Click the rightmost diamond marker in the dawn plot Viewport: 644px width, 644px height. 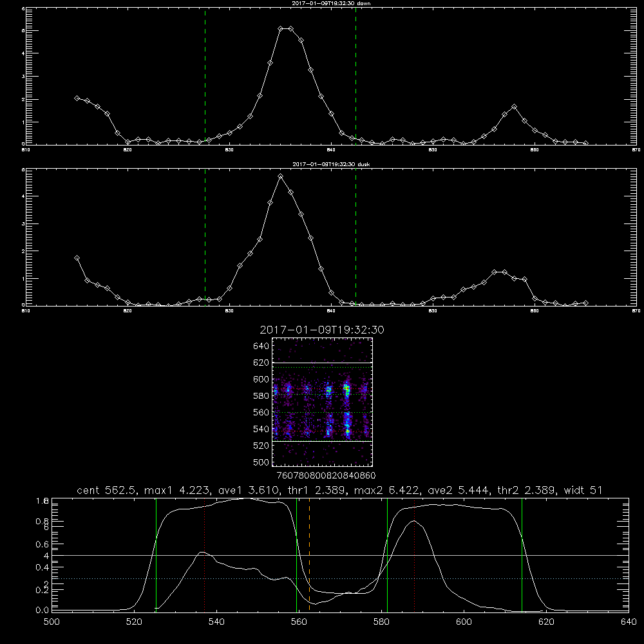click(585, 144)
